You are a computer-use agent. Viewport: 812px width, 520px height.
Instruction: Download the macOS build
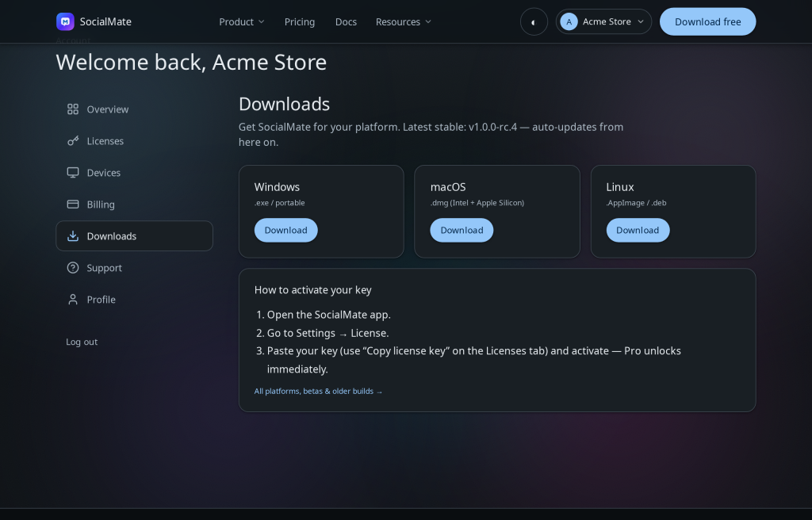tap(462, 230)
